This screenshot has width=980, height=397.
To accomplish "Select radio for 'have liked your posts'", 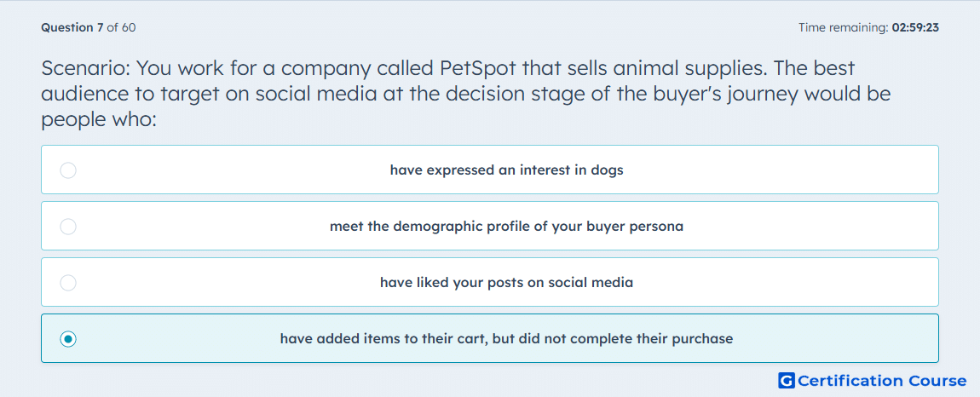I will point(68,283).
